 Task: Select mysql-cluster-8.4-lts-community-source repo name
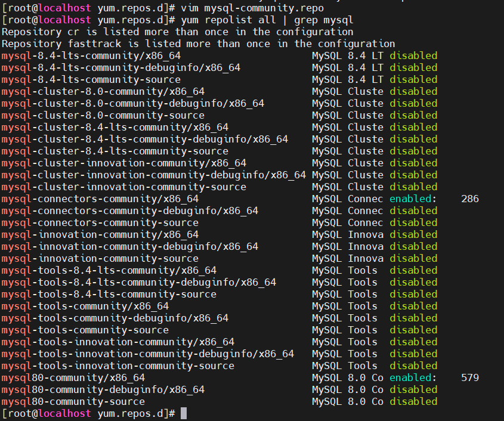[115, 151]
